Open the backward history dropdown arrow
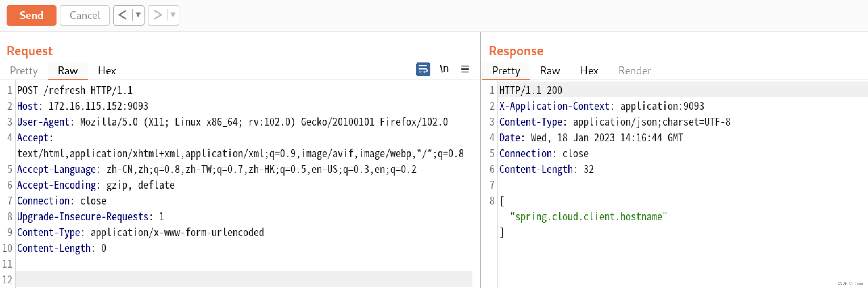The height and width of the screenshot is (288, 868). [138, 15]
